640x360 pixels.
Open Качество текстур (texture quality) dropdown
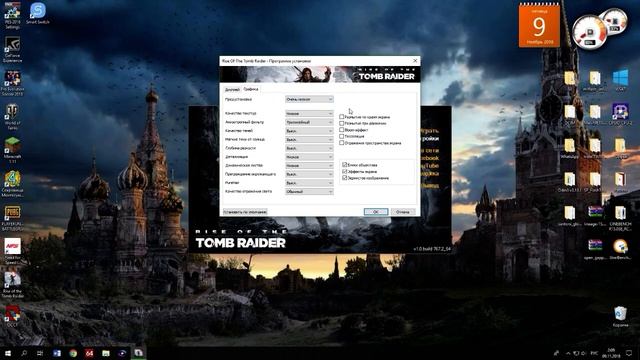tap(309, 113)
